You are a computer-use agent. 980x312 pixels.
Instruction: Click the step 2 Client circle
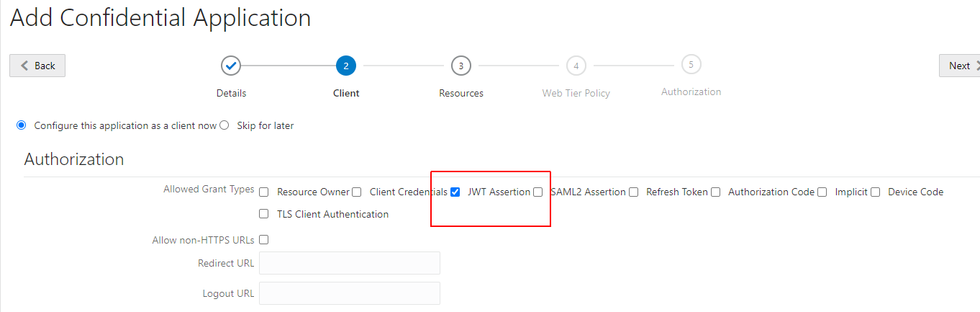coord(346,66)
